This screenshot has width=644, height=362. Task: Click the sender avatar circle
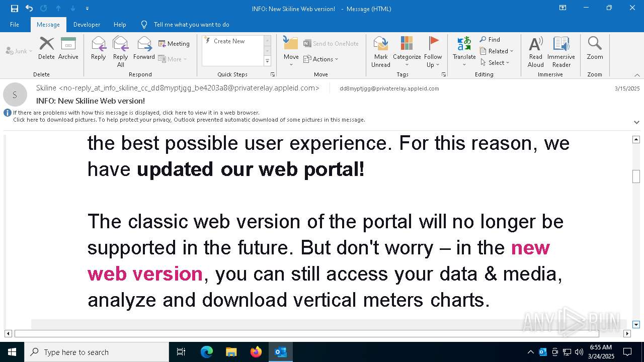point(15,95)
